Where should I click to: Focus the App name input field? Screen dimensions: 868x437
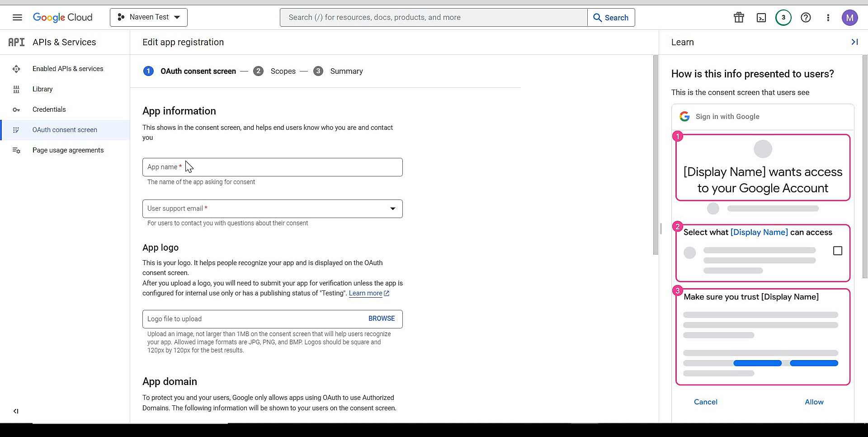point(272,167)
